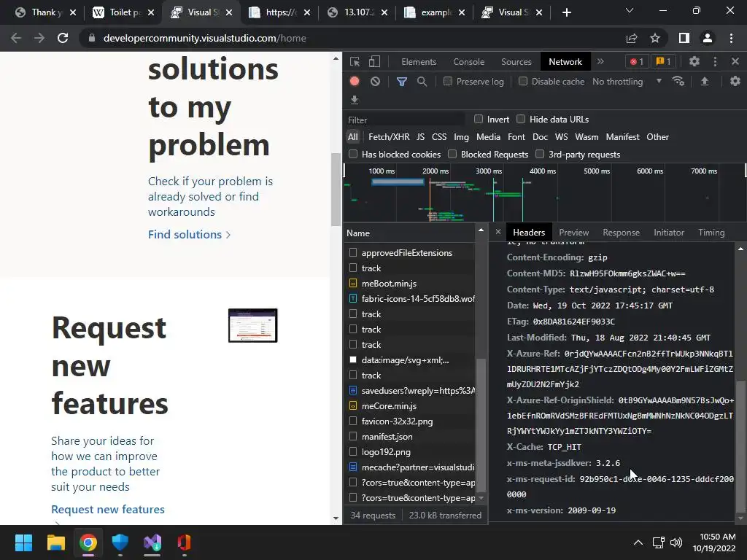This screenshot has width=747, height=560.
Task: Open DevTools customize three-dot menu
Action: pyautogui.click(x=715, y=61)
